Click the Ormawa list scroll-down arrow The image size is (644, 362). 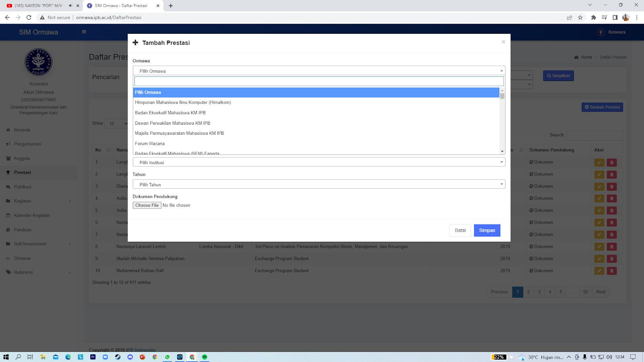(502, 152)
